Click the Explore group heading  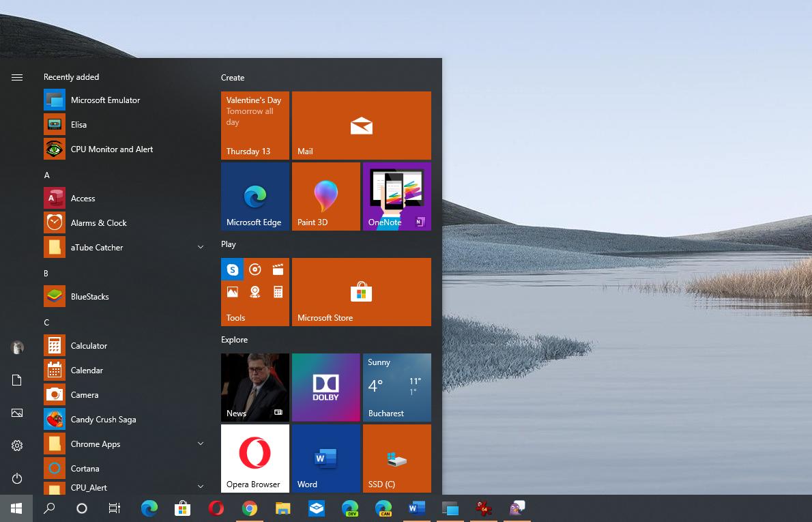pos(234,340)
